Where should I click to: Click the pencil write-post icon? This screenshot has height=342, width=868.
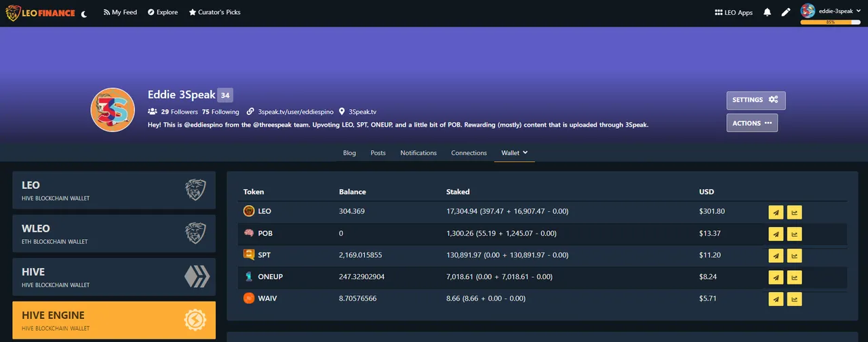coord(786,12)
